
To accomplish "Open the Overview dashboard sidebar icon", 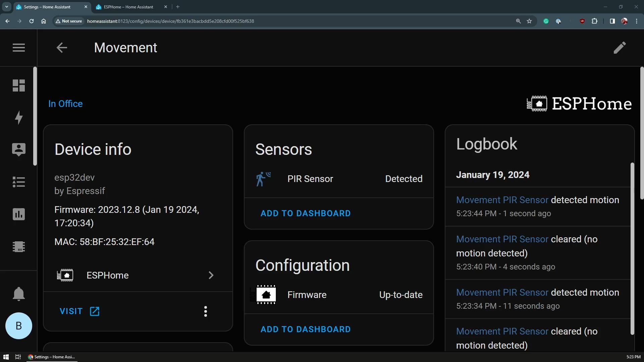I will [19, 85].
